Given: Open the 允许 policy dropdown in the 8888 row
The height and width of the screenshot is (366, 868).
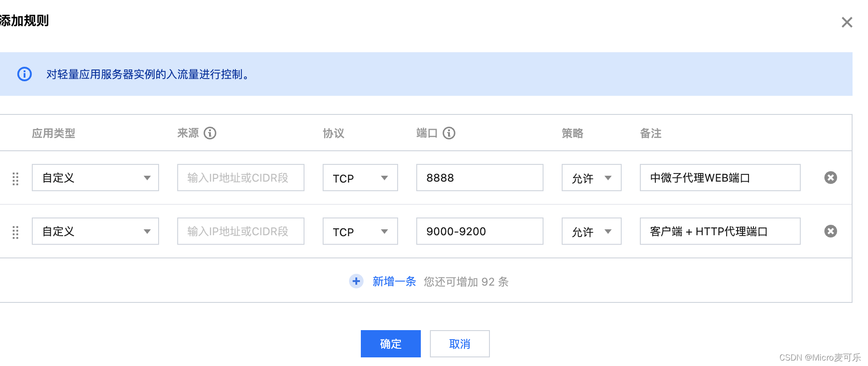Looking at the screenshot, I should pyautogui.click(x=592, y=178).
